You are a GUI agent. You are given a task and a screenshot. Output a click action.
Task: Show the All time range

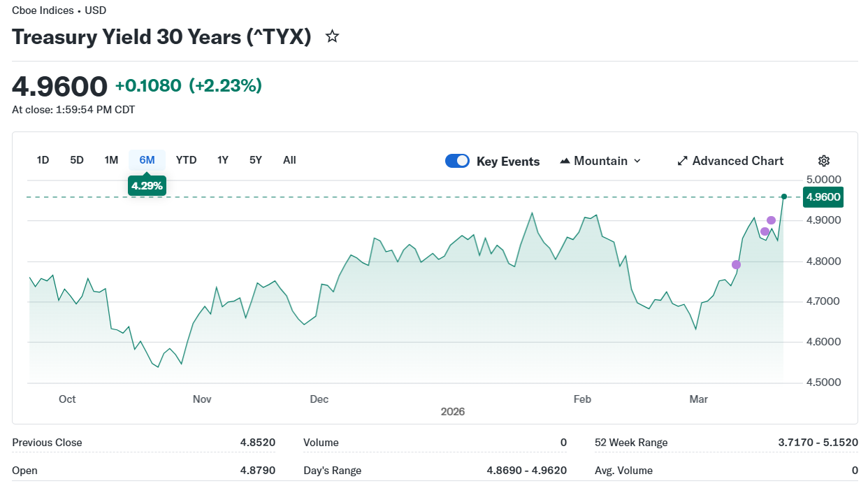pos(289,160)
